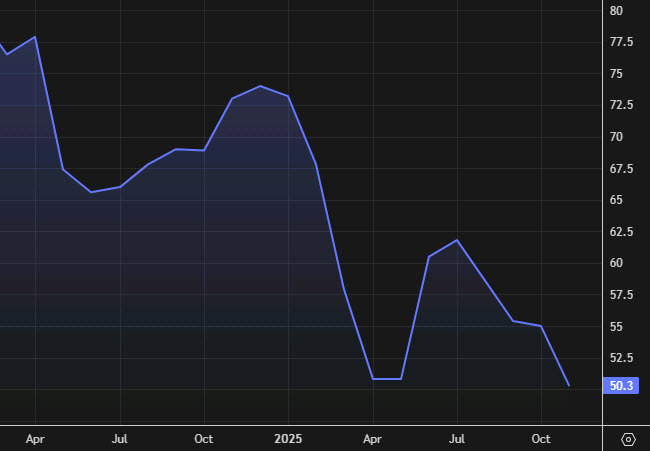Select the 72.5 price axis label
The image size is (650, 451).
(621, 105)
